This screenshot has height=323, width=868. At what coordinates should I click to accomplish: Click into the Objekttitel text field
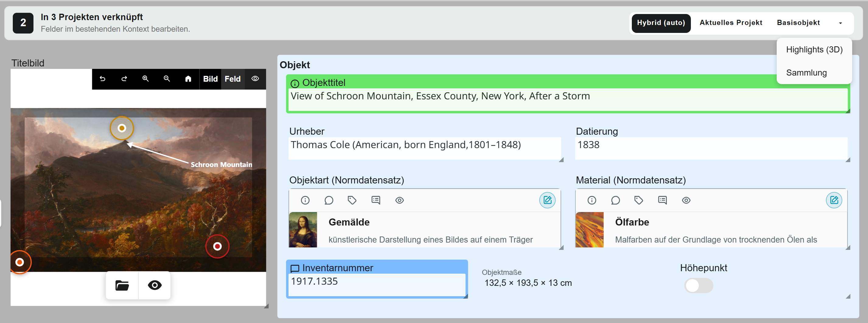[568, 99]
